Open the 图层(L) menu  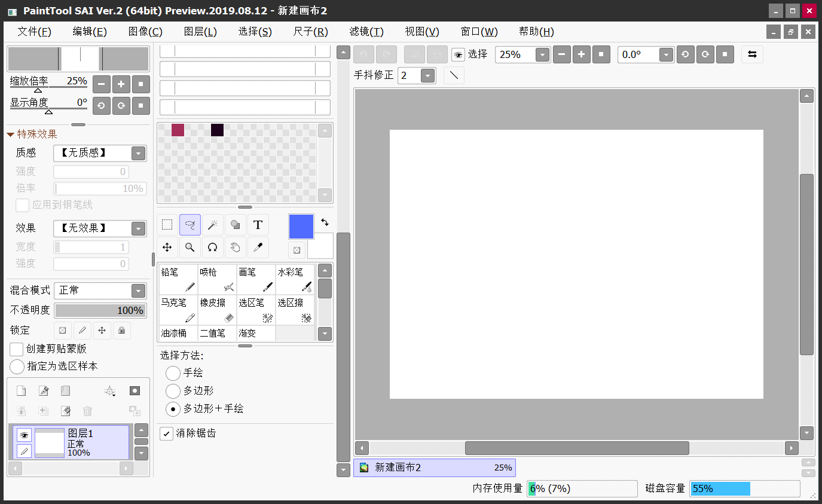(x=200, y=32)
